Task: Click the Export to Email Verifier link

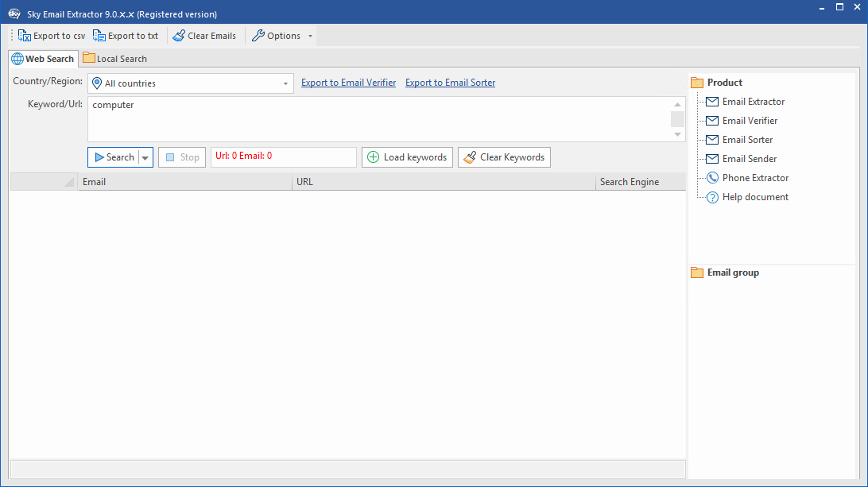Action: pyautogui.click(x=348, y=83)
